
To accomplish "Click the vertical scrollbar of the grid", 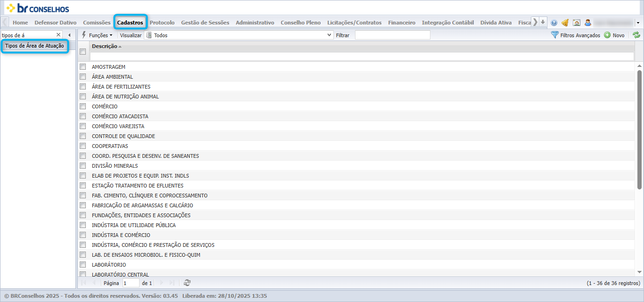I will (x=639, y=130).
